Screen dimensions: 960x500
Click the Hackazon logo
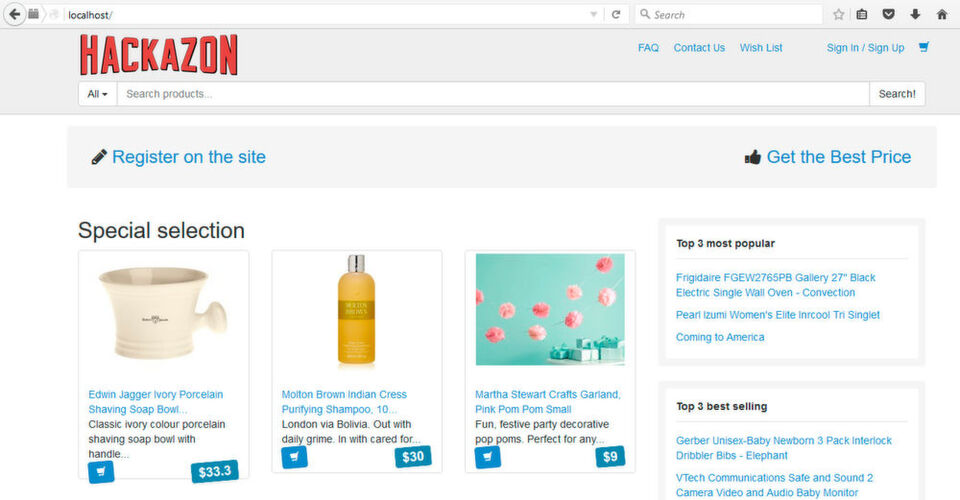159,55
